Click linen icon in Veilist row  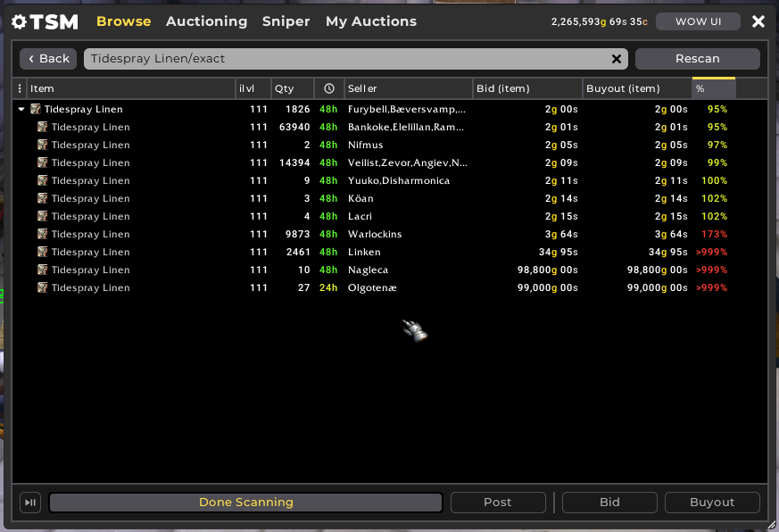coord(42,162)
